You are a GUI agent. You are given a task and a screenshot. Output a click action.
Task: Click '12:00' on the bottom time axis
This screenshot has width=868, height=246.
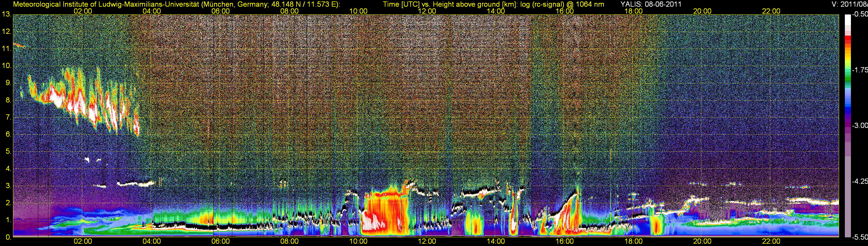coord(427,242)
